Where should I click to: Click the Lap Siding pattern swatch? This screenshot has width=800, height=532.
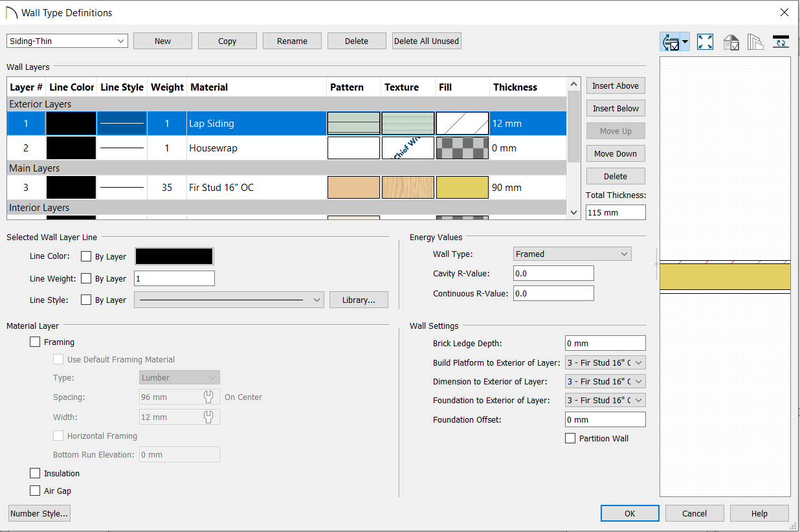[353, 123]
